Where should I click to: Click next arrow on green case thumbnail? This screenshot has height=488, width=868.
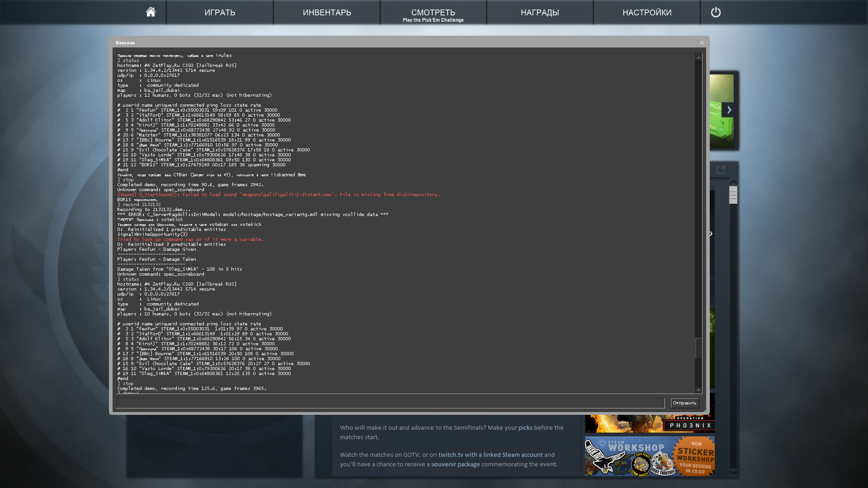point(729,110)
